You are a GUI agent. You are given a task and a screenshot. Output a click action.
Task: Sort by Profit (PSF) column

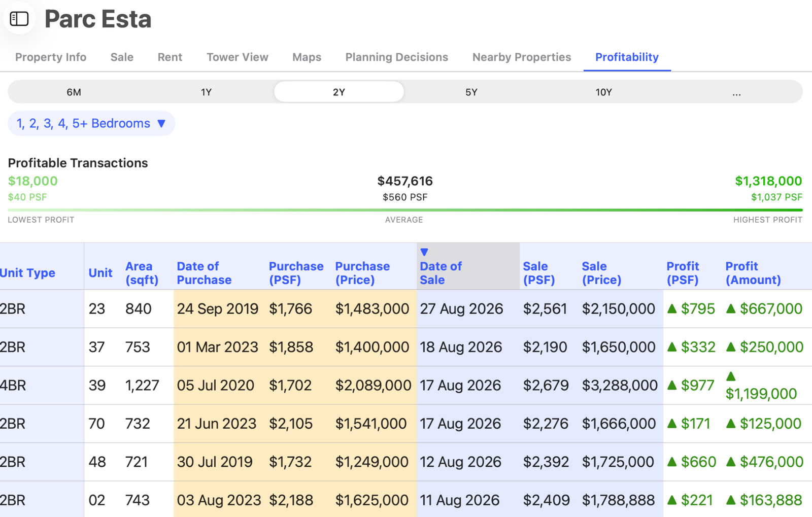click(683, 273)
